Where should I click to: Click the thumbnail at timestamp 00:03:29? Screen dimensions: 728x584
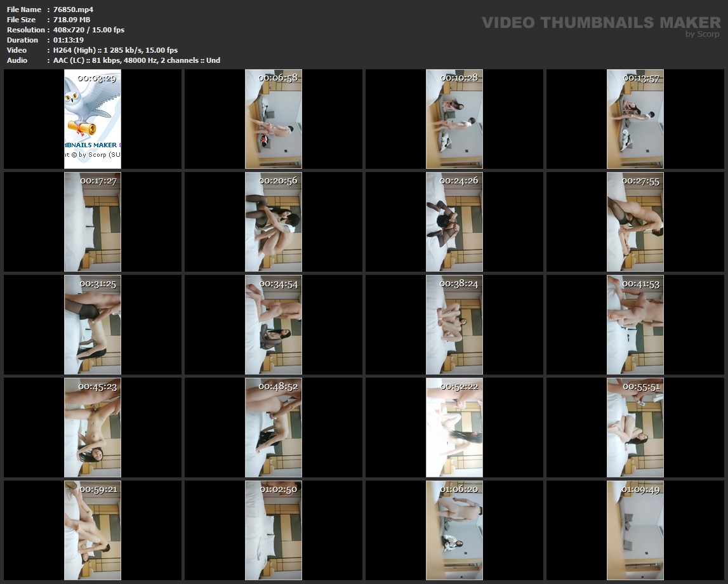coord(93,119)
